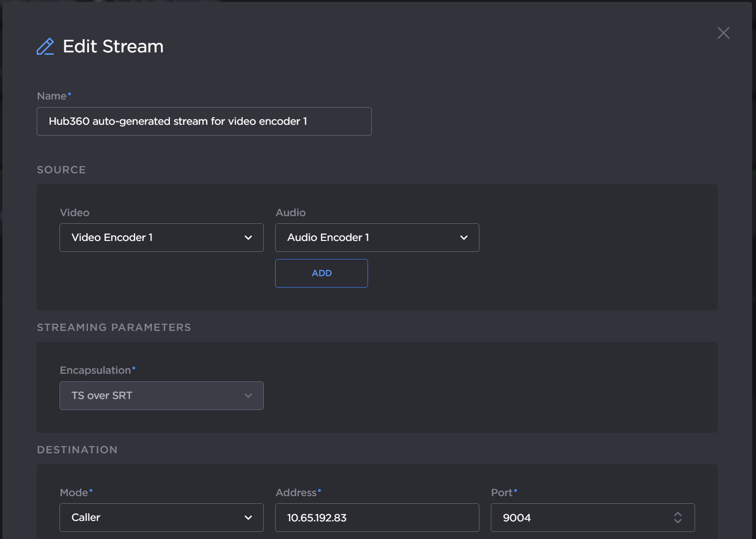Click the Encapsulation field label
The height and width of the screenshot is (539, 756).
pyautogui.click(x=95, y=370)
